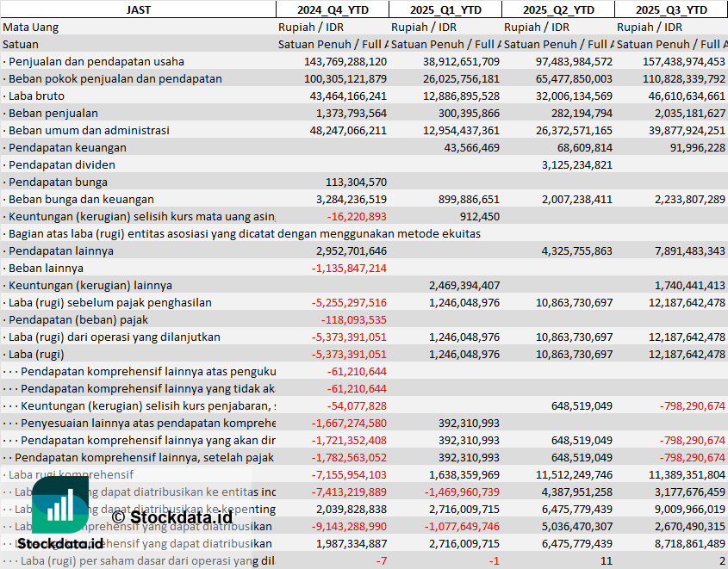The image size is (728, 569).
Task: Select cell with value 157,438,974,453
Action: (684, 62)
